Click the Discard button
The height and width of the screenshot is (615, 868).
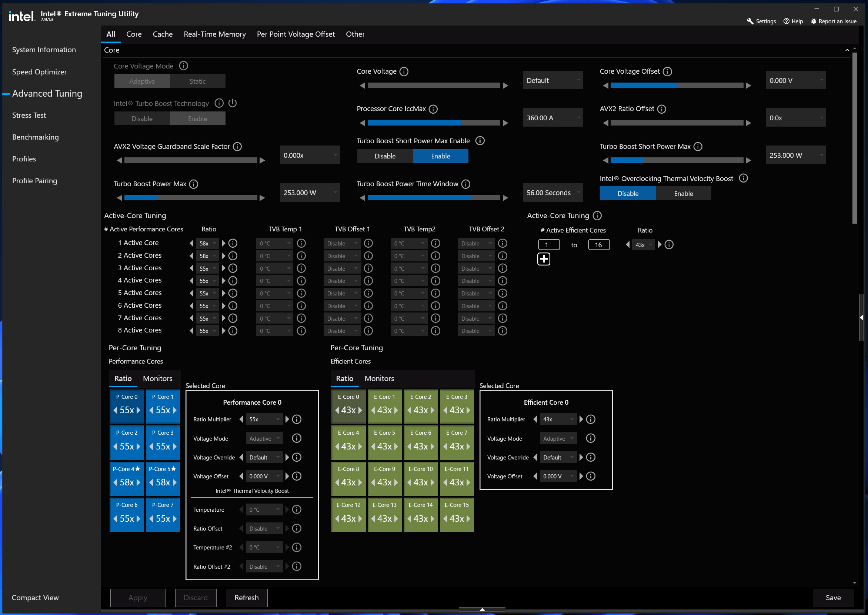point(196,598)
